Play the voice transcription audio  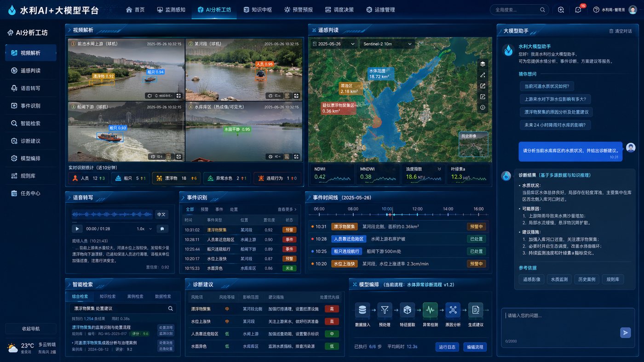[x=77, y=229]
